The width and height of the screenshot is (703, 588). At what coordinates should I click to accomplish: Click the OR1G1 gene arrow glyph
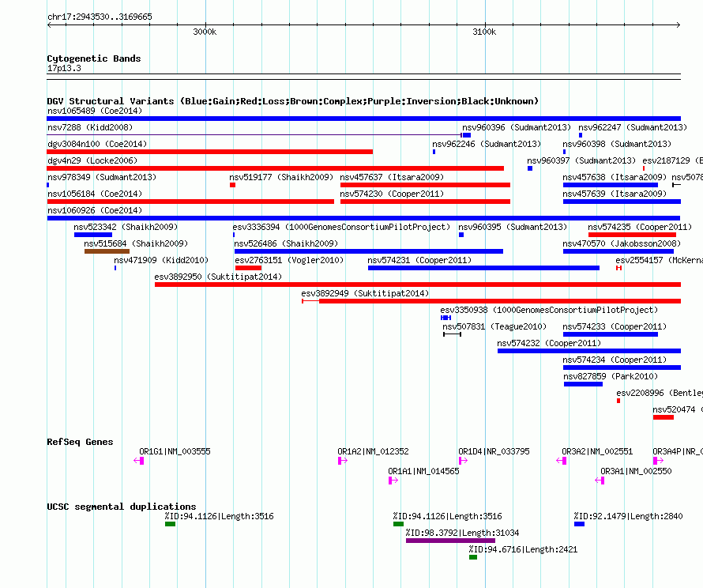[x=139, y=461]
